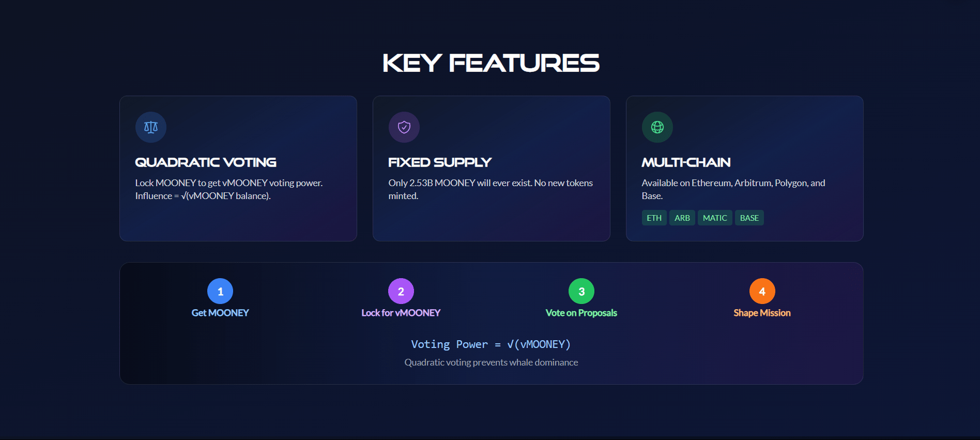Screen dimensions: 980x440
Task: Select the purple step 2 circle
Action: tap(401, 292)
